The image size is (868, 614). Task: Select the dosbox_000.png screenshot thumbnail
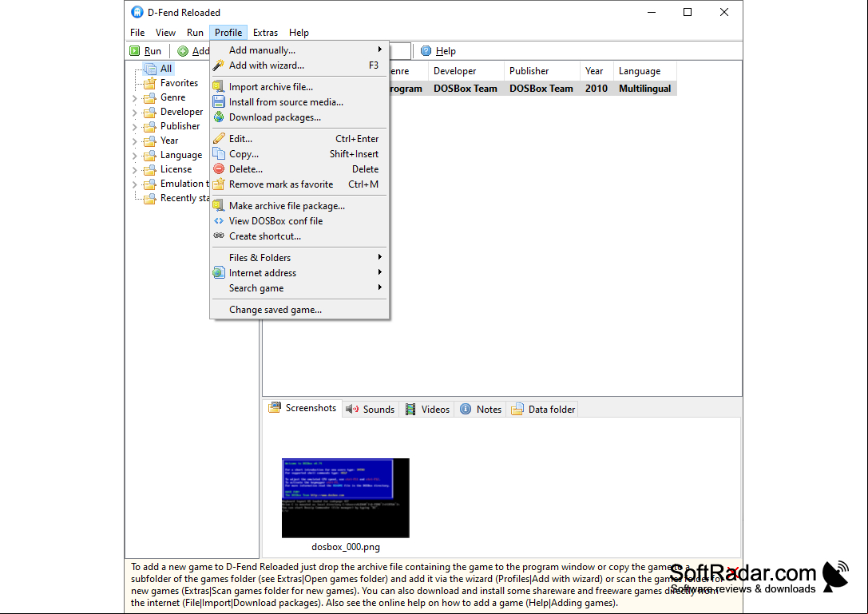point(346,497)
